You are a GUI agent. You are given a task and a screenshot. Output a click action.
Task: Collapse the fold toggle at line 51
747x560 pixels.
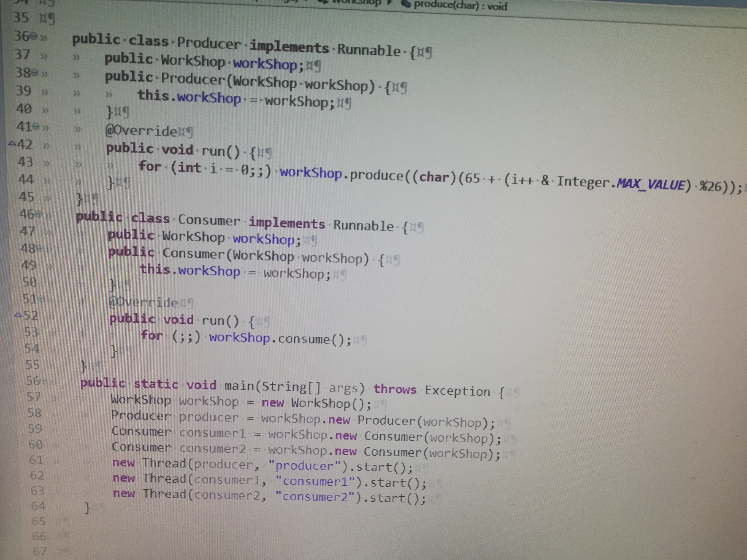coord(41,299)
